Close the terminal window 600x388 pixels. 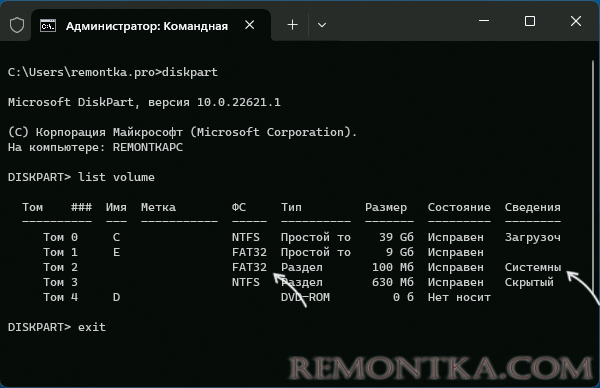click(576, 21)
